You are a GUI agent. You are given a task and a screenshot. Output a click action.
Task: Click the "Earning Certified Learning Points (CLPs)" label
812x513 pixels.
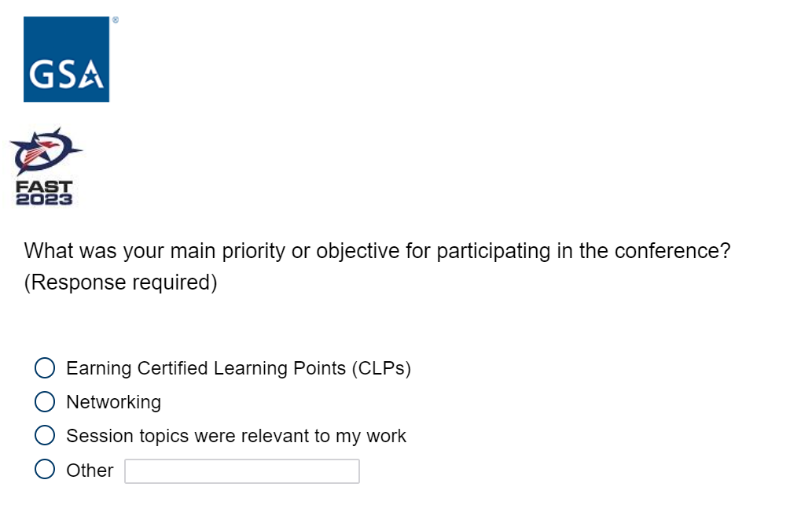[x=238, y=368]
